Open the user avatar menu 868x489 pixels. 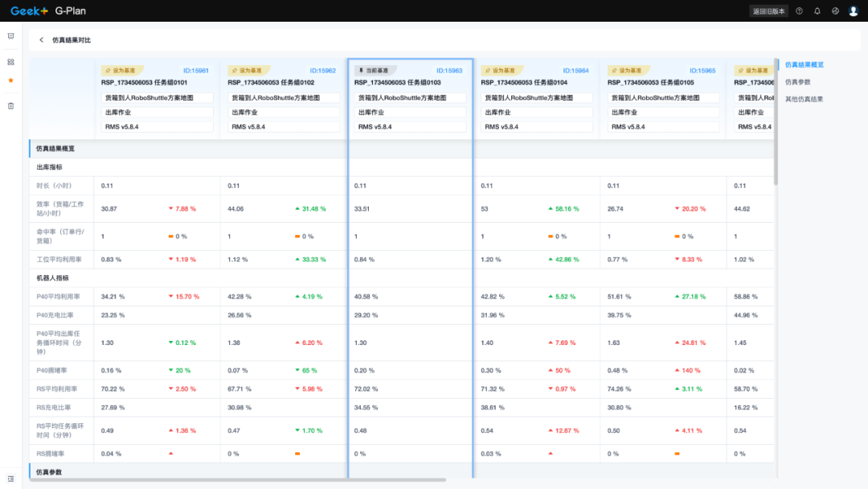pyautogui.click(x=854, y=10)
